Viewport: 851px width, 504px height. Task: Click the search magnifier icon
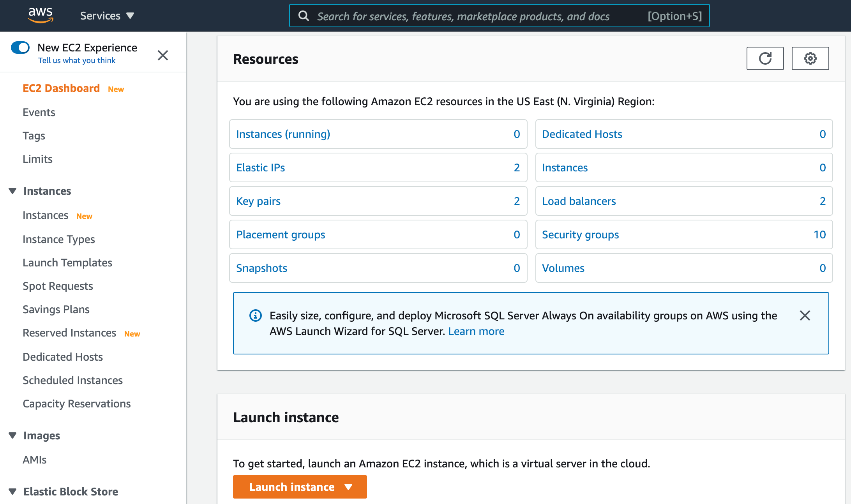click(304, 16)
